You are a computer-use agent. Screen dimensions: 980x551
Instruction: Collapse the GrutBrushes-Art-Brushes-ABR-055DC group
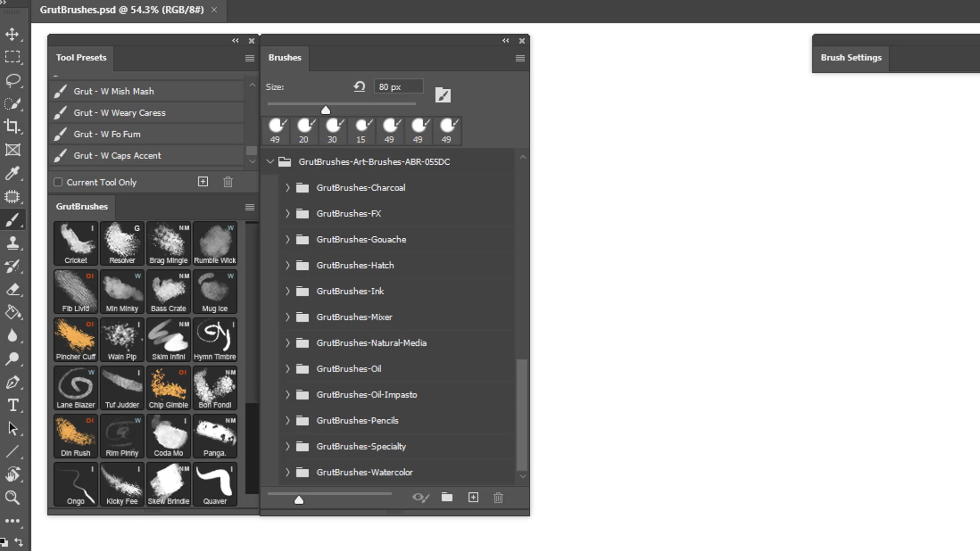270,162
